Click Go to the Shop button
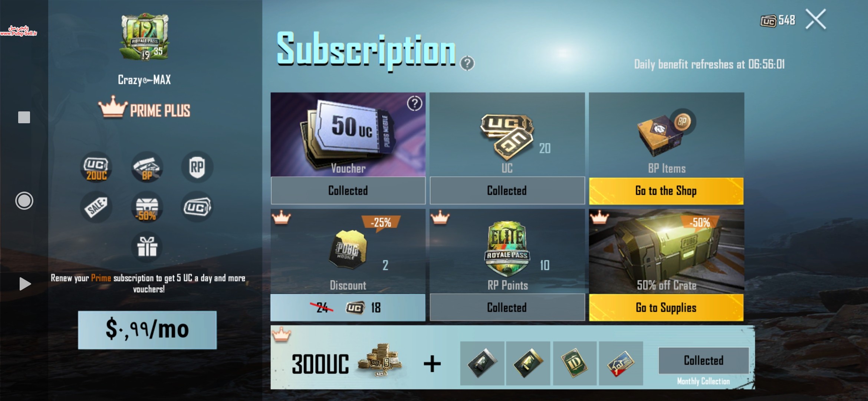The width and height of the screenshot is (868, 401). 666,191
